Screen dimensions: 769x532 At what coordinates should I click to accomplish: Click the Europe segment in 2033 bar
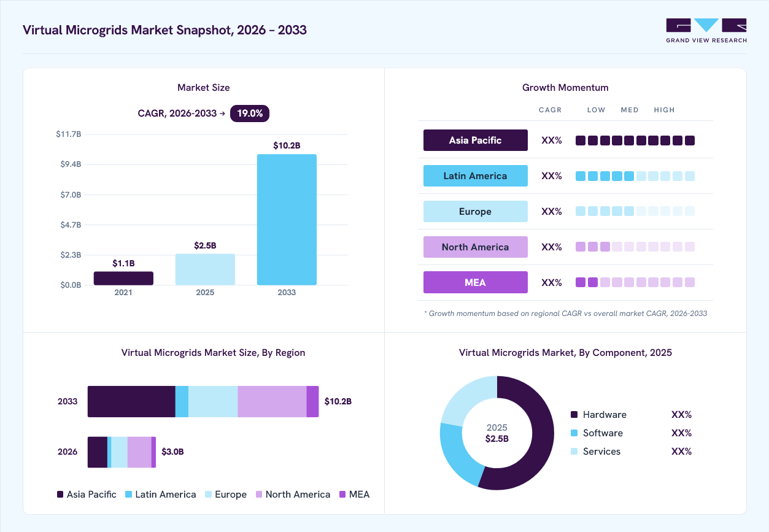[x=213, y=402]
